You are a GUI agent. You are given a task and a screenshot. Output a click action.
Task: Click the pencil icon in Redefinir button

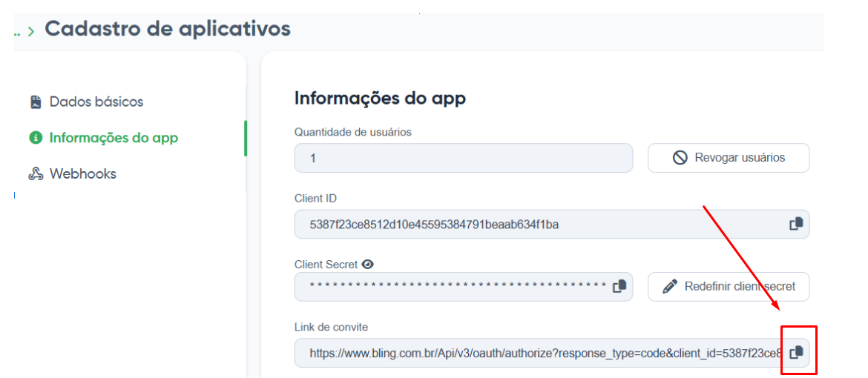[670, 287]
